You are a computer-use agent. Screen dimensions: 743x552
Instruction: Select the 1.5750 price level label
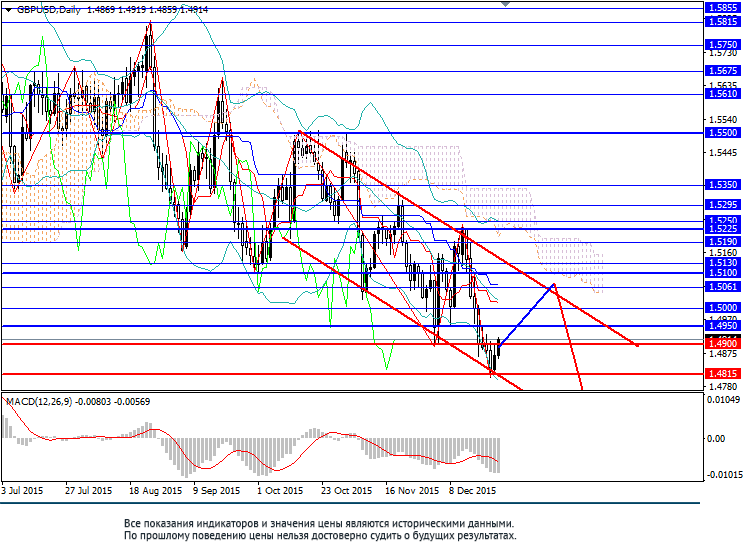coord(722,45)
